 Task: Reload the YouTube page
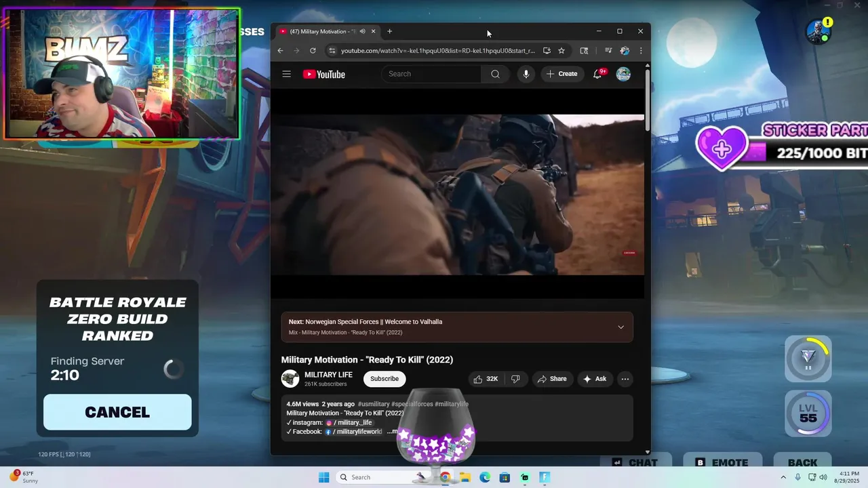313,51
